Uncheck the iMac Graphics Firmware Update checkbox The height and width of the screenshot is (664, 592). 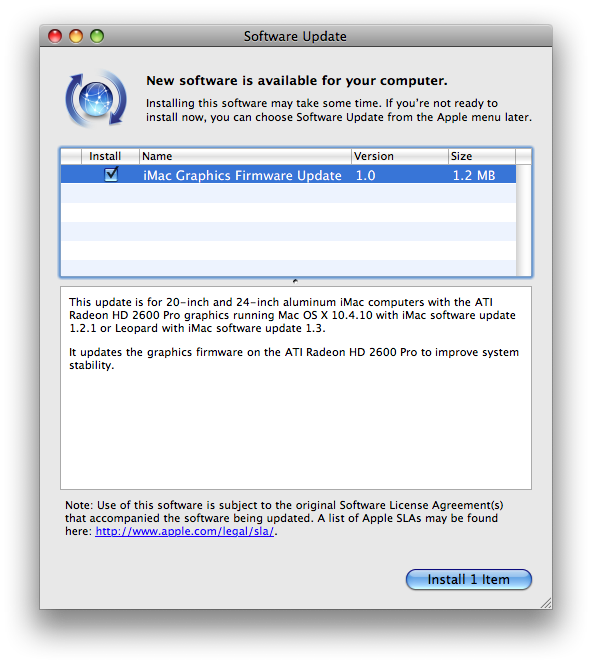click(111, 174)
